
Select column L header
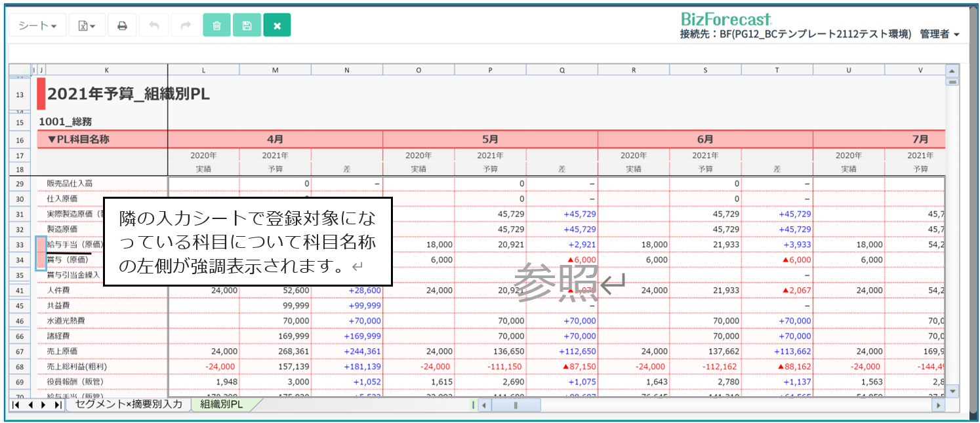203,70
